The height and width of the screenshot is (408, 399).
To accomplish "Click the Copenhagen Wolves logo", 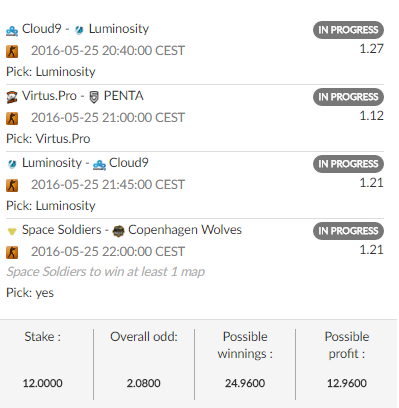I will (x=118, y=231).
